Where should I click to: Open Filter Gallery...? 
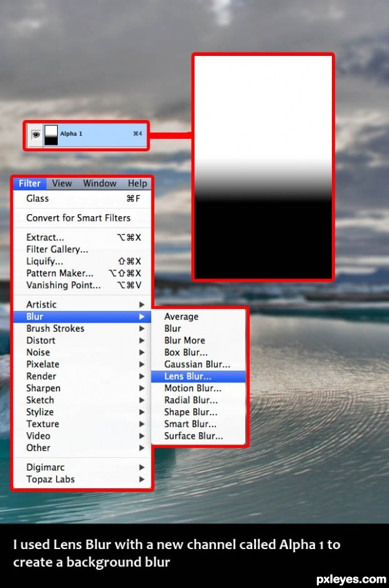click(x=82, y=249)
